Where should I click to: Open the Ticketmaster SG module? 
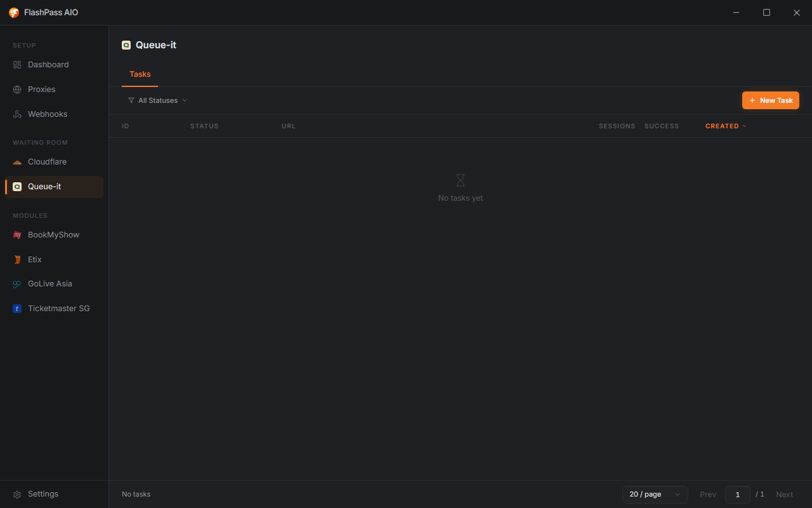click(x=54, y=309)
